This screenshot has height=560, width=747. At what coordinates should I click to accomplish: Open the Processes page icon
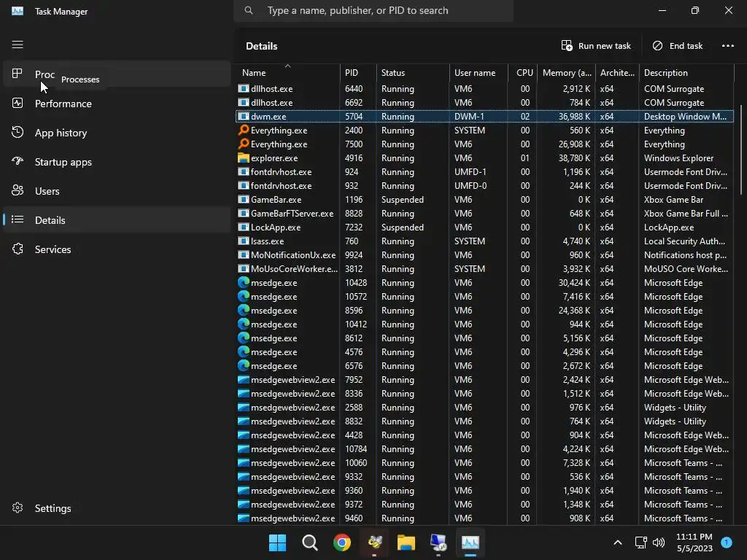[18, 74]
